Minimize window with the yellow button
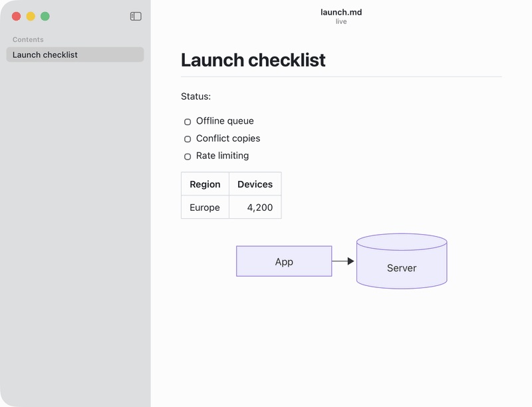The height and width of the screenshot is (407, 532). click(31, 16)
